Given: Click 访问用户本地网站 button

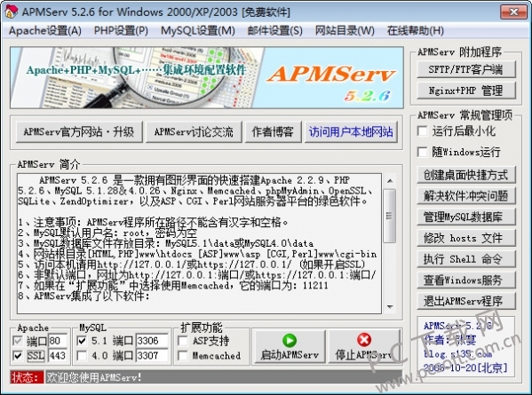Looking at the screenshot, I should pos(351,132).
